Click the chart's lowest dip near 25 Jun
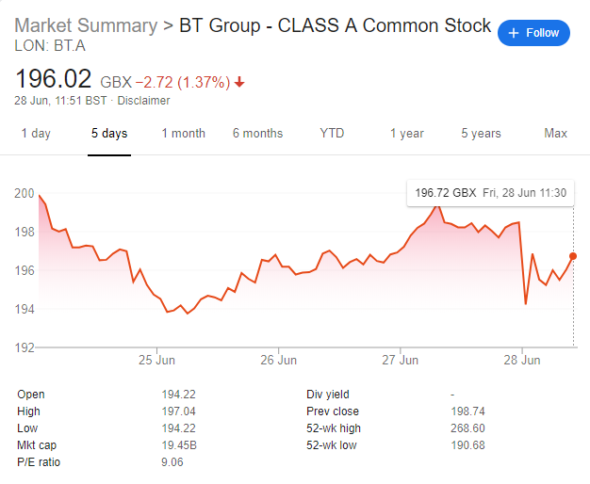 [187, 313]
